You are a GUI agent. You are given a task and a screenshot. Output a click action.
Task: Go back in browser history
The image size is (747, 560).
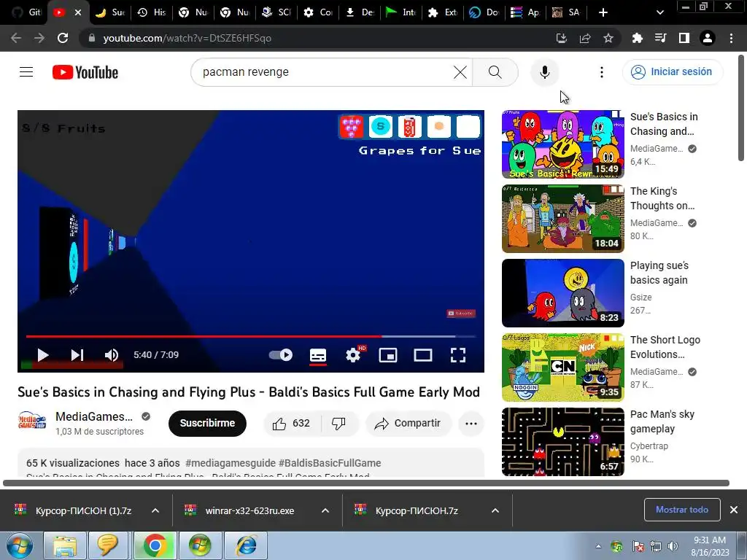pos(16,38)
